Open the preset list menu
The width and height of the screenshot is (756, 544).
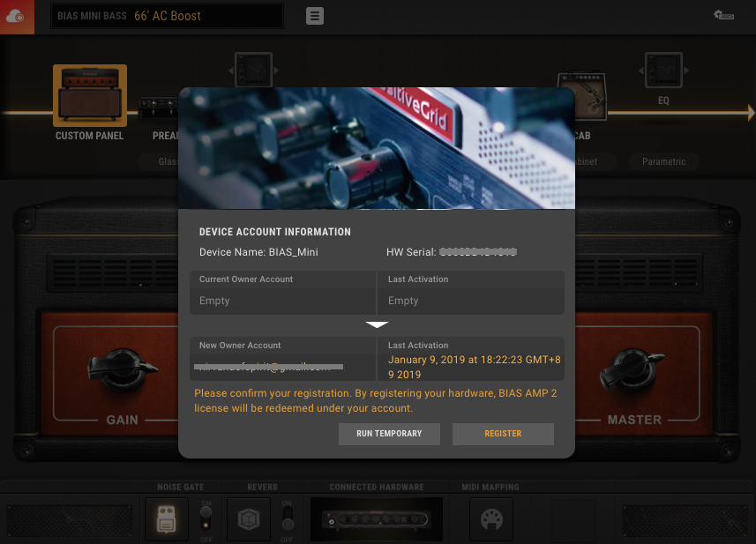315,15
